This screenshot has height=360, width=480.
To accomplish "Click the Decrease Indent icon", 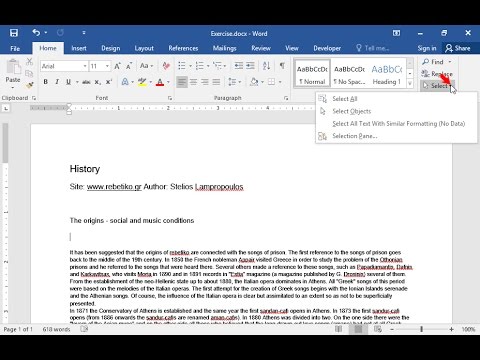I will tap(239, 66).
